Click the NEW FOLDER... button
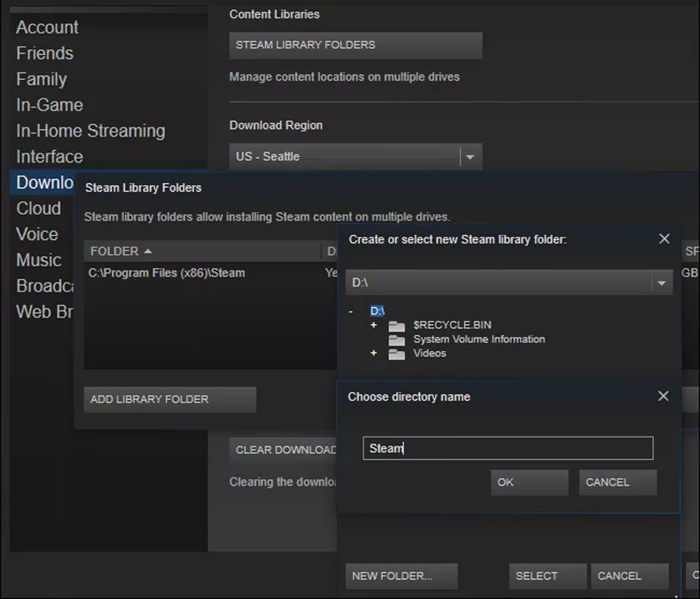The image size is (700, 599). pos(402,576)
